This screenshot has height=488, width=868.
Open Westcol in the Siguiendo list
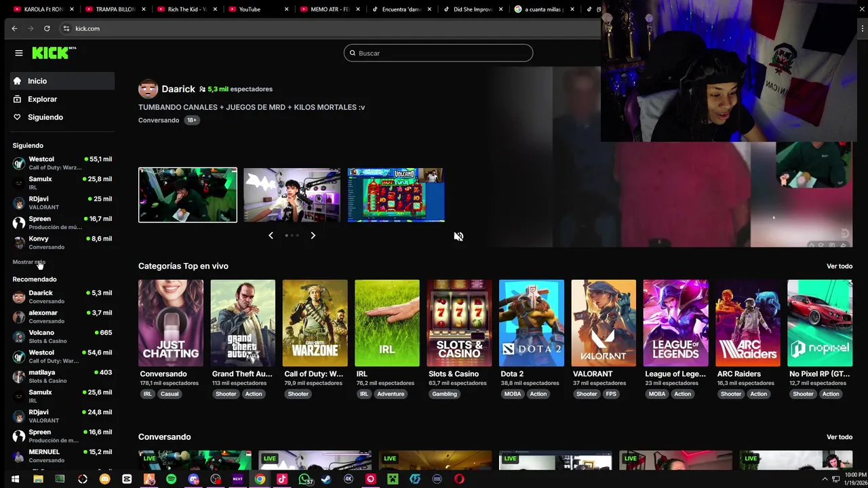[62, 163]
